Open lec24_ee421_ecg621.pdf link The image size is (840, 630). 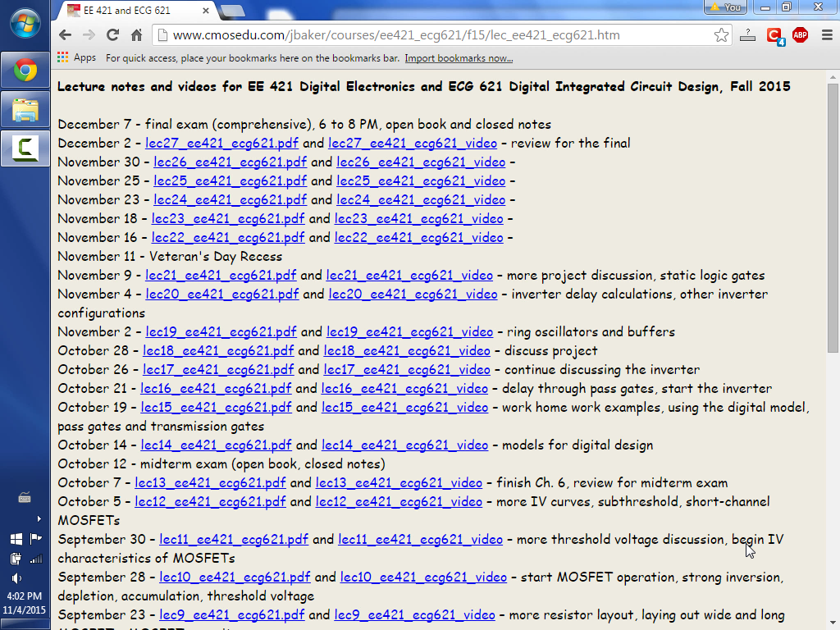[230, 199]
